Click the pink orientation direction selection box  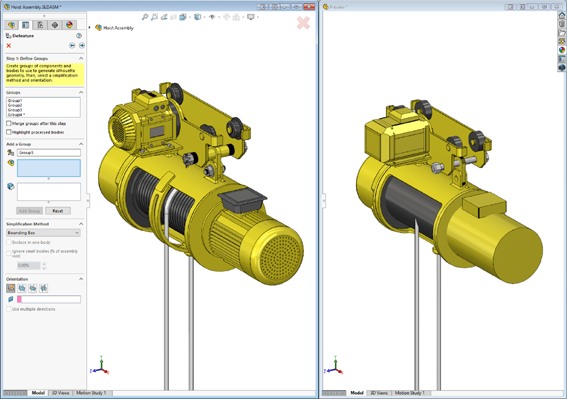[x=49, y=299]
